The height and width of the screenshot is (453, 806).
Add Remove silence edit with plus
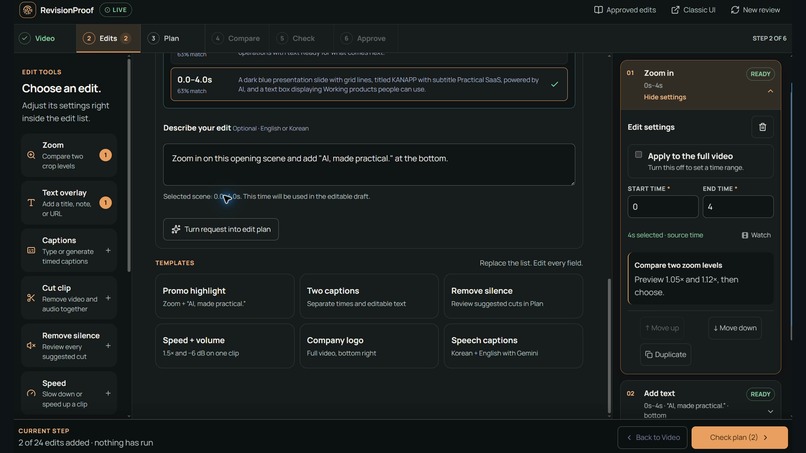[108, 346]
